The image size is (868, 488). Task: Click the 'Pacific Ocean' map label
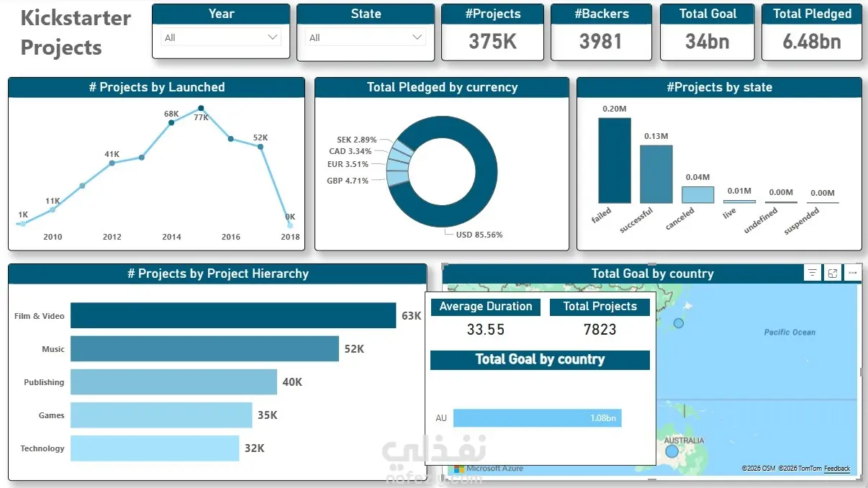click(x=790, y=333)
